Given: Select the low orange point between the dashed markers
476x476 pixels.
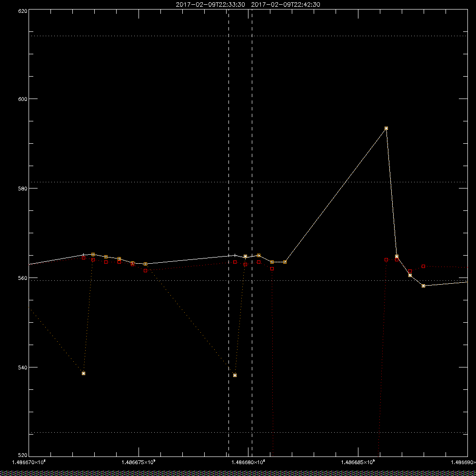Looking at the screenshot, I should coord(235,375).
